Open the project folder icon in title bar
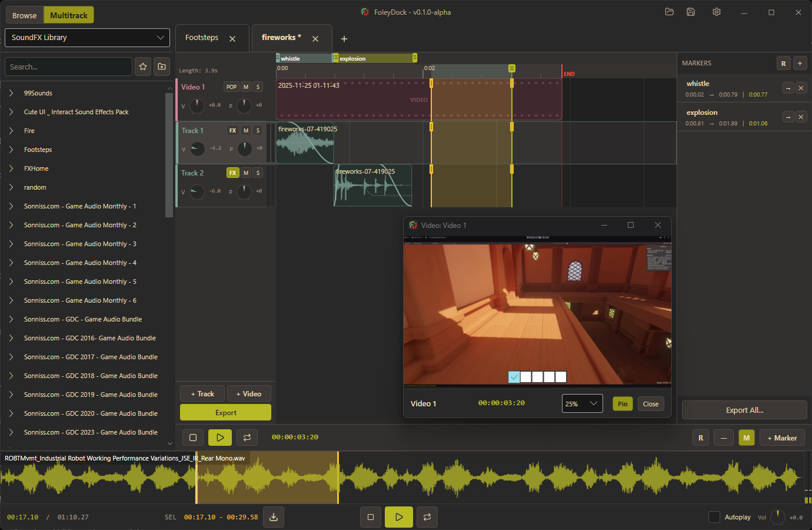This screenshot has width=812, height=530. click(x=669, y=12)
